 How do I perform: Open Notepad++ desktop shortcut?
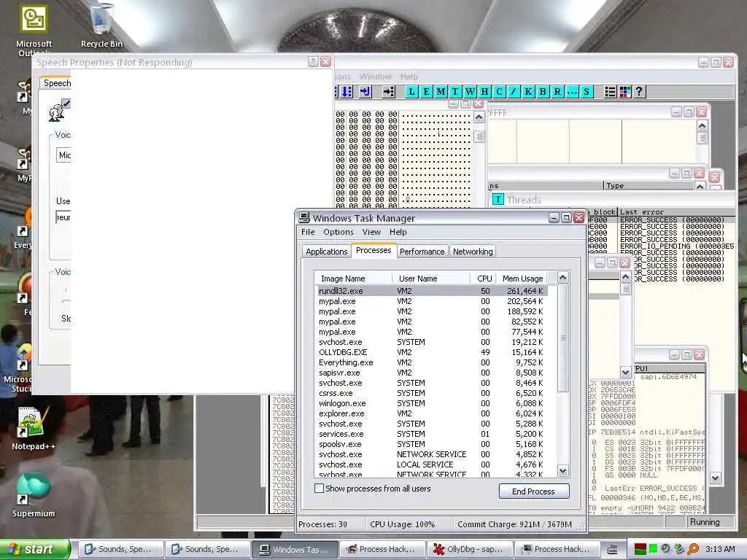coord(33,429)
